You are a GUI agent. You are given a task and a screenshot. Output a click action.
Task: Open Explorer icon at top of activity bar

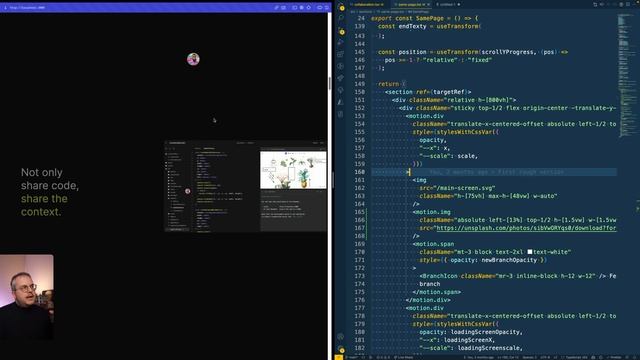click(x=341, y=7)
